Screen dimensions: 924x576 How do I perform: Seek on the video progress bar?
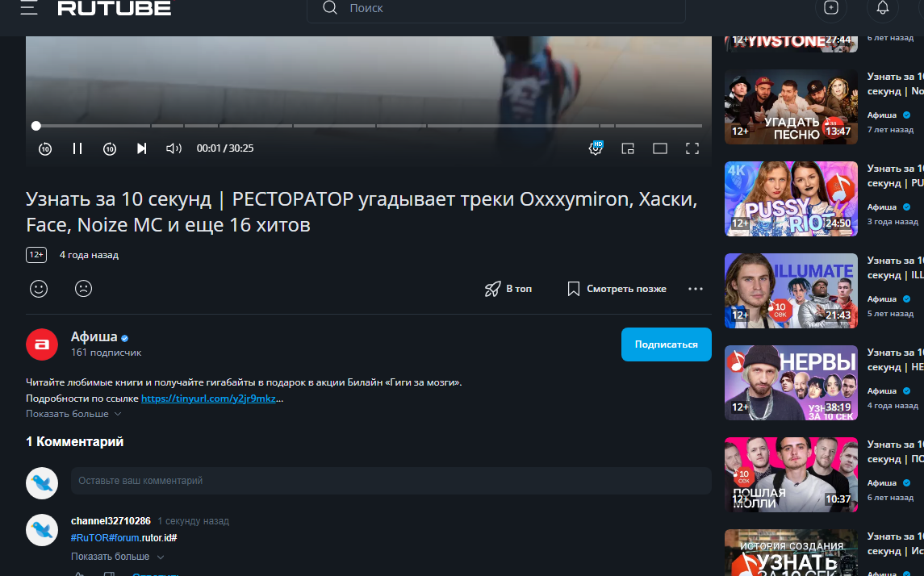pos(369,126)
